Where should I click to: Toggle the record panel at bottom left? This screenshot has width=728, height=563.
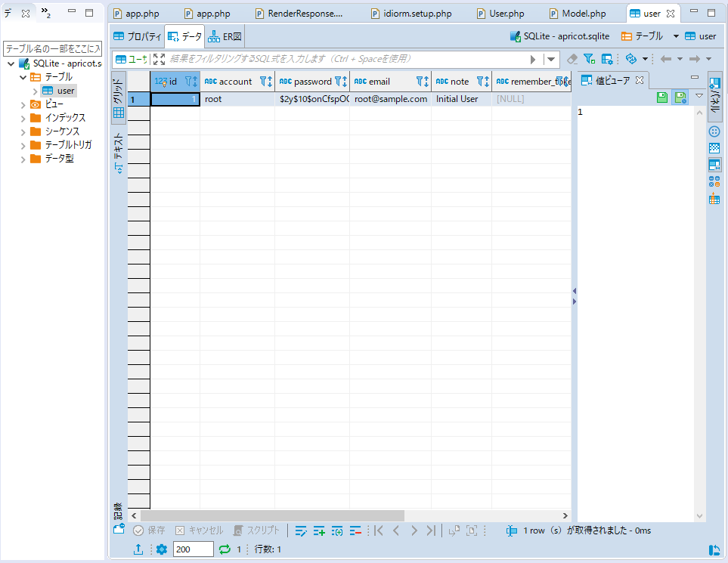pyautogui.click(x=119, y=512)
